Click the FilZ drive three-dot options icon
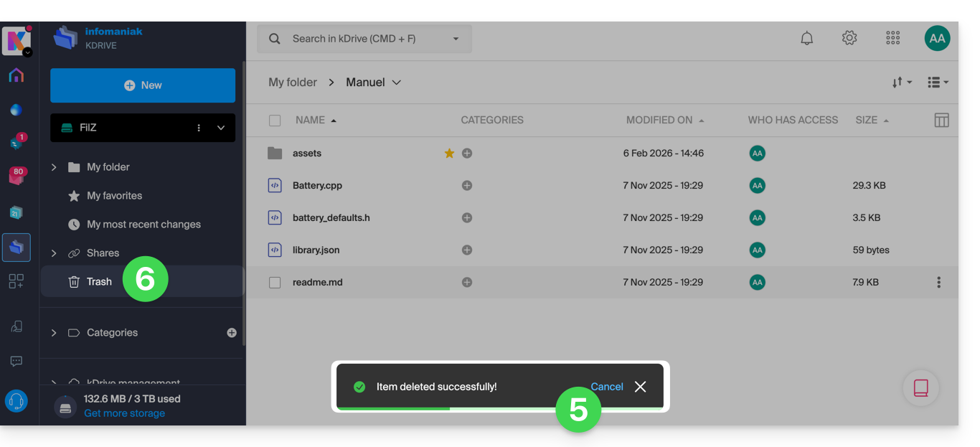980x447 pixels. click(199, 128)
